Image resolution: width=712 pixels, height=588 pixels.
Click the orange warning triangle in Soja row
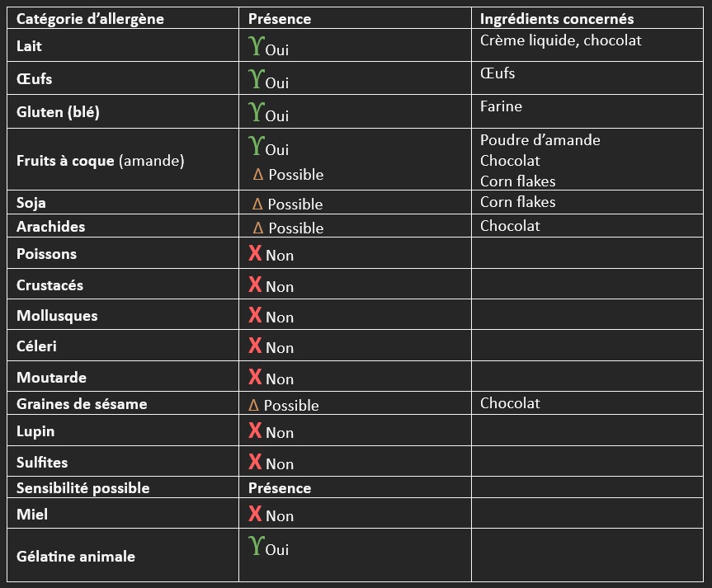257,204
